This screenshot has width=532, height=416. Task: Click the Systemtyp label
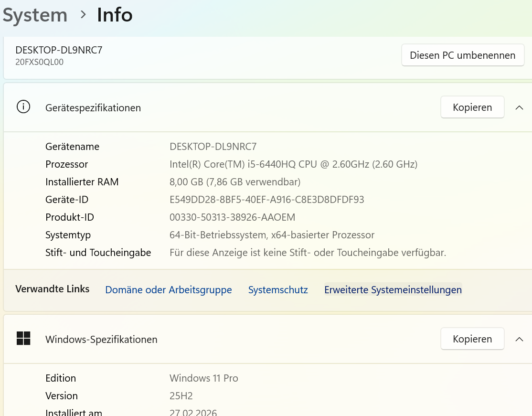pos(68,235)
